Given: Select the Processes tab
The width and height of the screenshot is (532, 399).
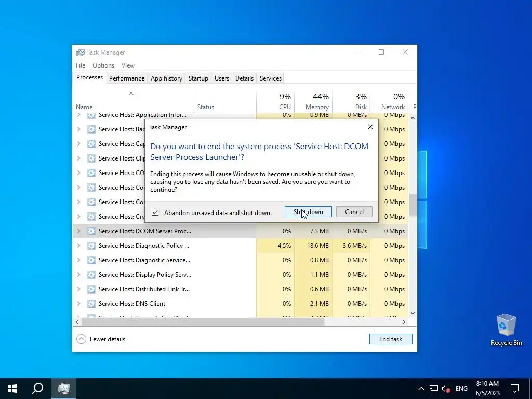Looking at the screenshot, I should pos(89,77).
